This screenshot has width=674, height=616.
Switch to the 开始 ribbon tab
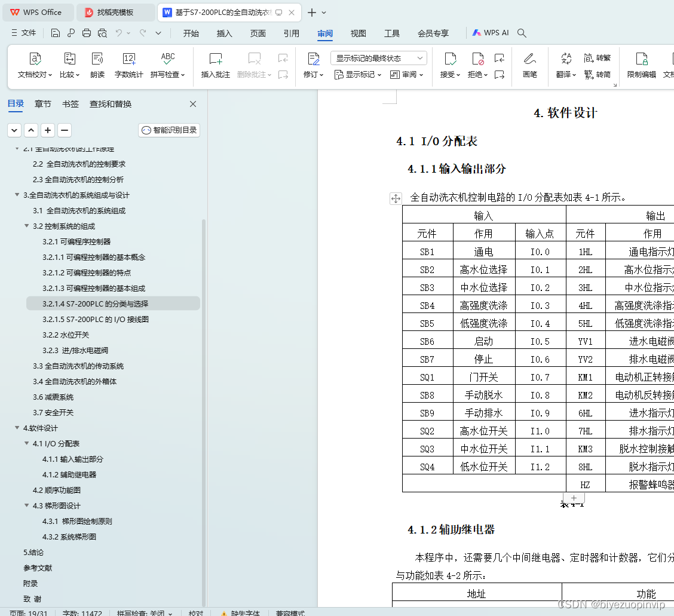click(x=191, y=33)
